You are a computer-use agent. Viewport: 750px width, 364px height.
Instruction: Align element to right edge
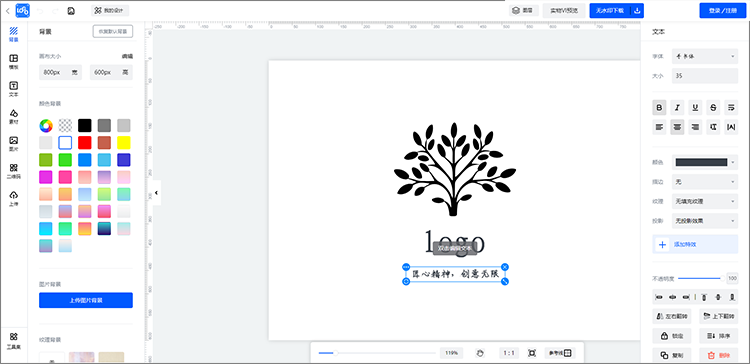(686, 297)
